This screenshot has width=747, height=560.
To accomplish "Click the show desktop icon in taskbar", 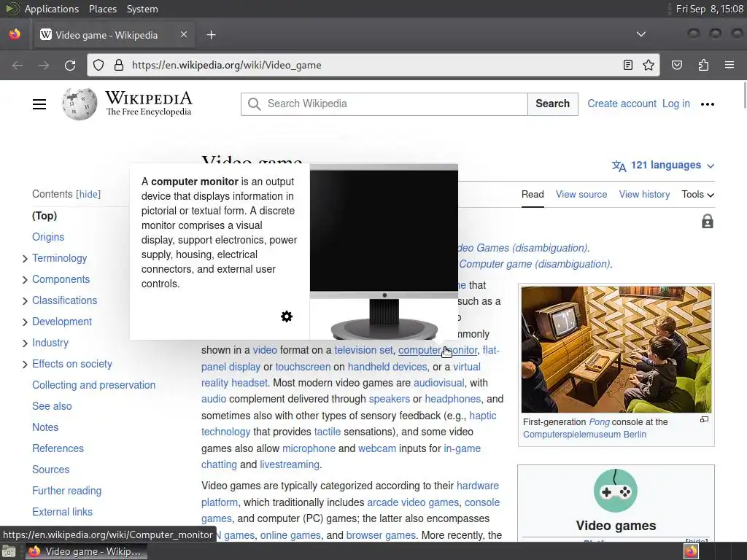I will (9, 551).
